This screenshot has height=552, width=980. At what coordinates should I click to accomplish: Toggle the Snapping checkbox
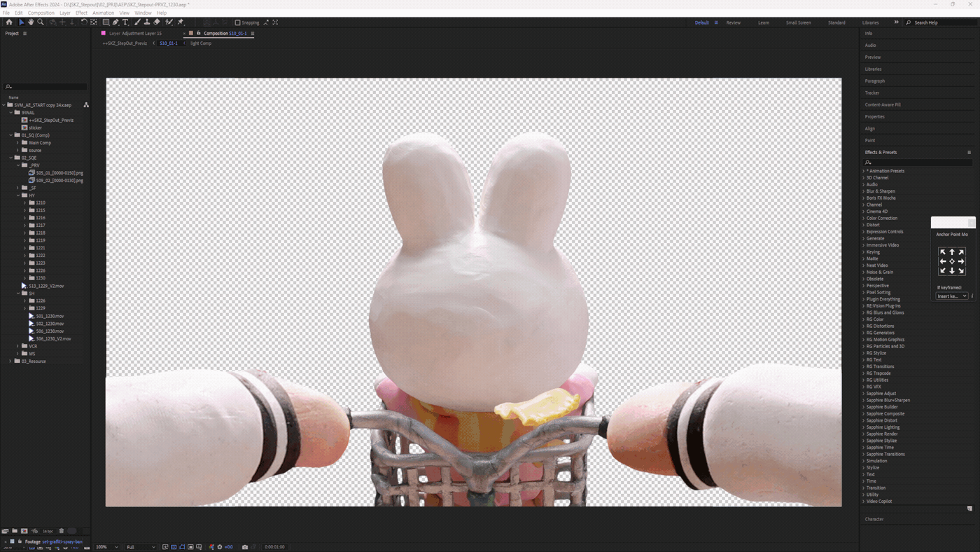(x=237, y=22)
